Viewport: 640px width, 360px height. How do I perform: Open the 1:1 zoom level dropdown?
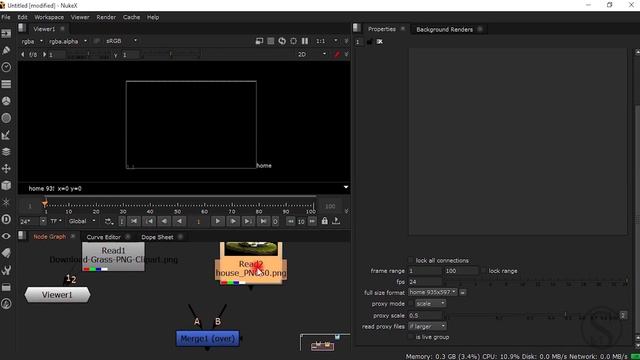click(327, 41)
